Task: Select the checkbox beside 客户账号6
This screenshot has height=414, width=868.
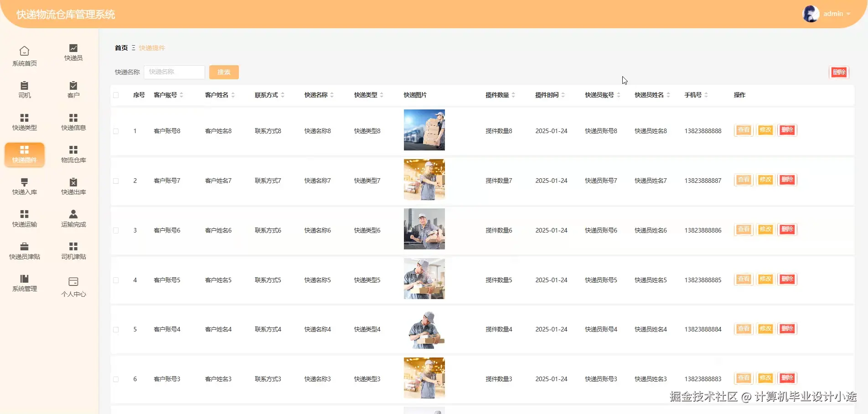Action: 116,230
